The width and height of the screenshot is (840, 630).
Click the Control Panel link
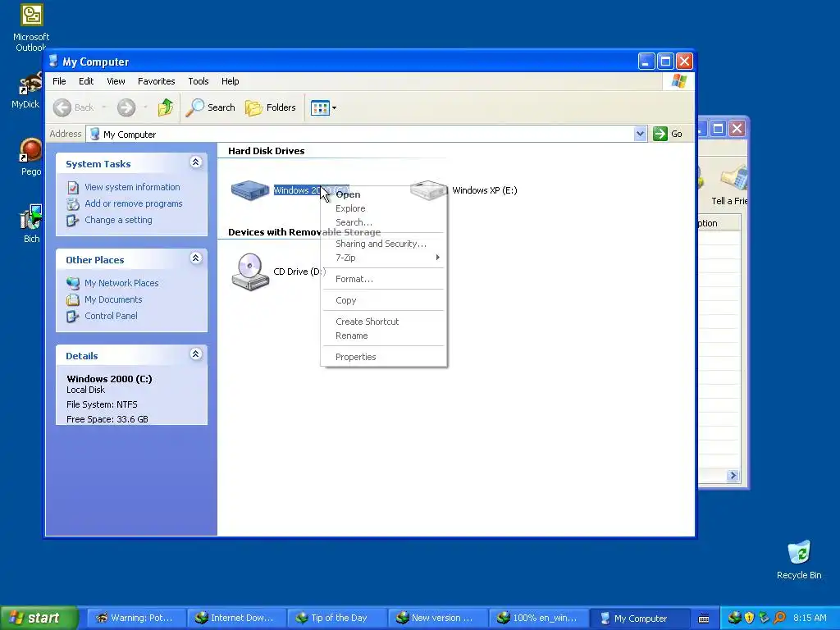111,316
